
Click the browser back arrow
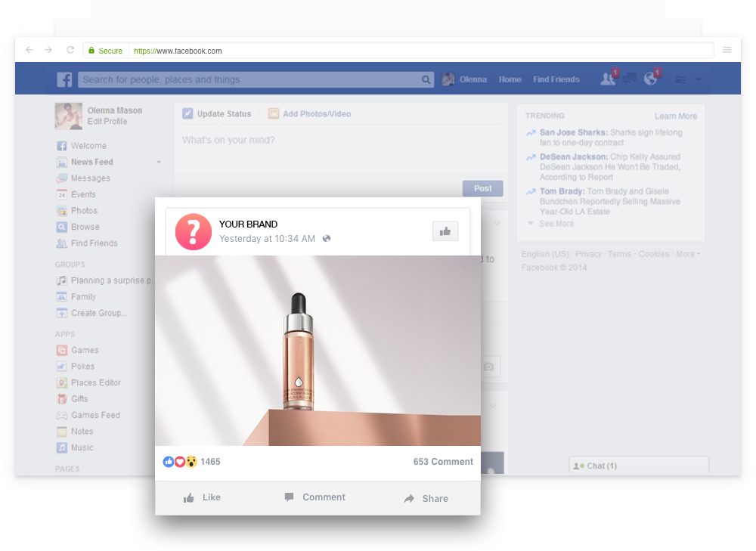click(x=29, y=50)
